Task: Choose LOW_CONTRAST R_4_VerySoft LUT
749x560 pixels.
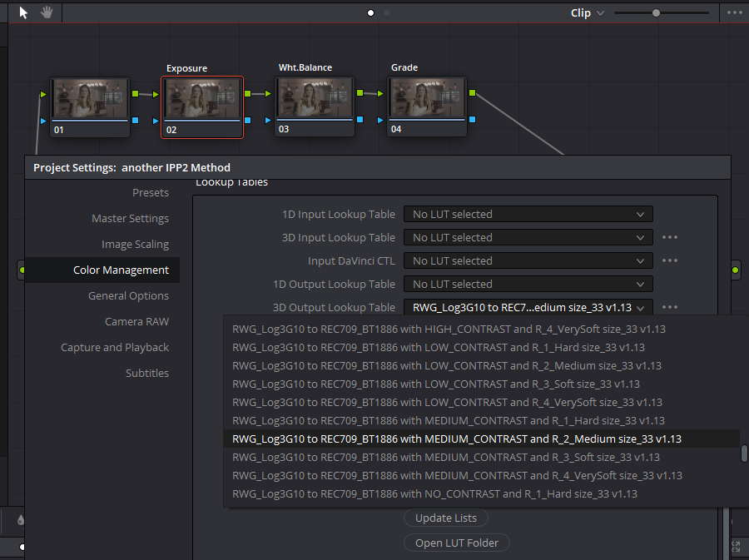Action: coord(482,402)
